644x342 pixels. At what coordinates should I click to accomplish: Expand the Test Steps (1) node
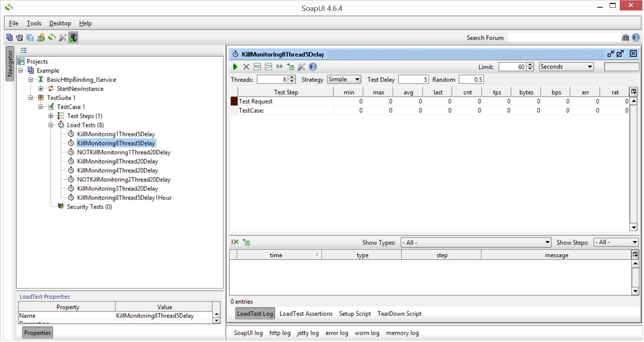[50, 116]
